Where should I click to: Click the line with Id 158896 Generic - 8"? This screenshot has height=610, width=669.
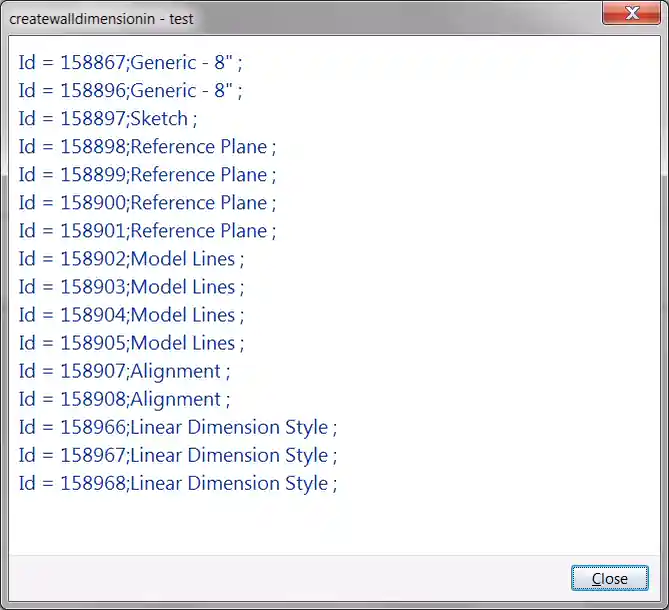point(130,90)
